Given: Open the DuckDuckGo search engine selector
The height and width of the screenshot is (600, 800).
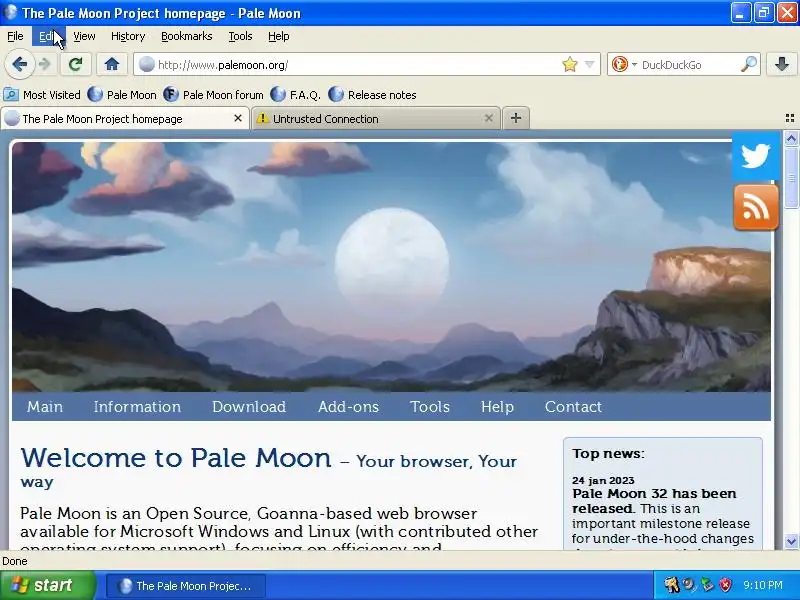Looking at the screenshot, I should [x=624, y=65].
